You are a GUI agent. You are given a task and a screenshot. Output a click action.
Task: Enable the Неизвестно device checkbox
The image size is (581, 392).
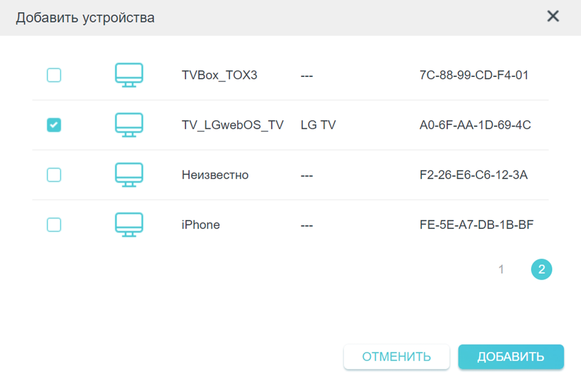54,175
